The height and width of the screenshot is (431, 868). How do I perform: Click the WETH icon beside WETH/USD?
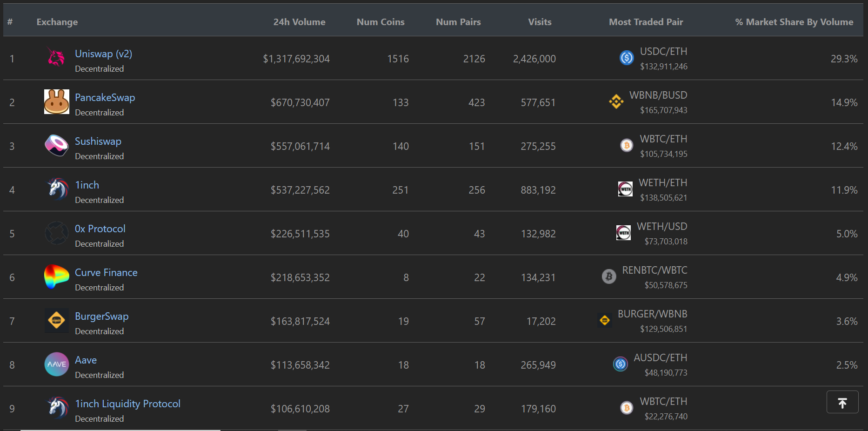623,233
